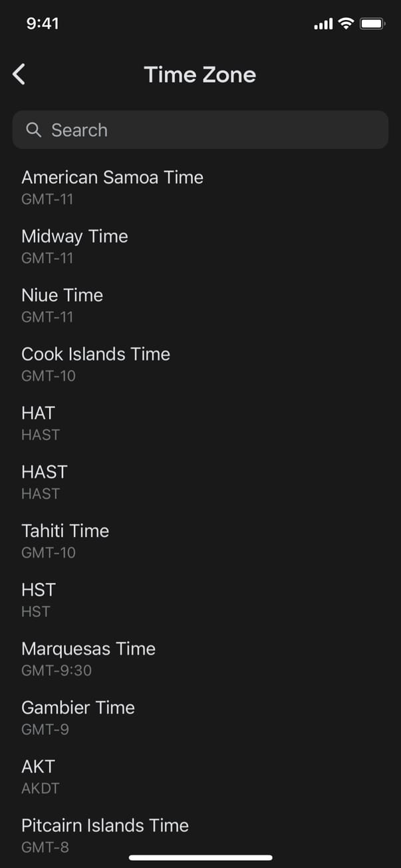Tap the Wi-Fi status icon
Image resolution: width=401 pixels, height=868 pixels.
coord(346,24)
